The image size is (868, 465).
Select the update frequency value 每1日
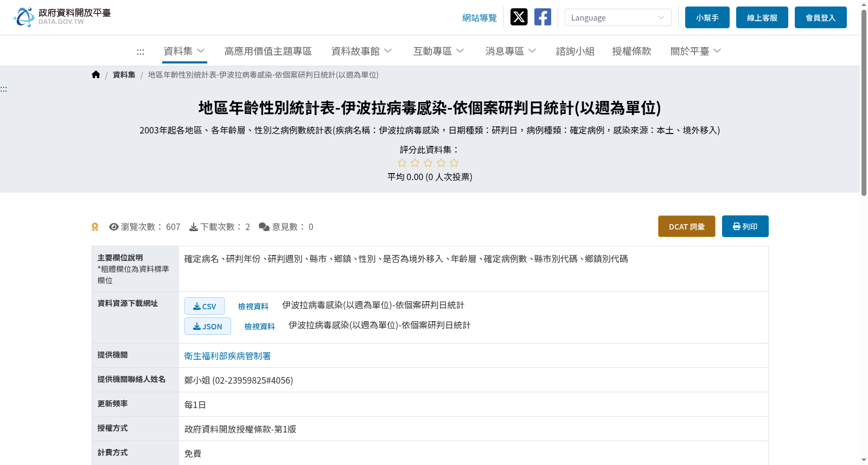pos(195,405)
